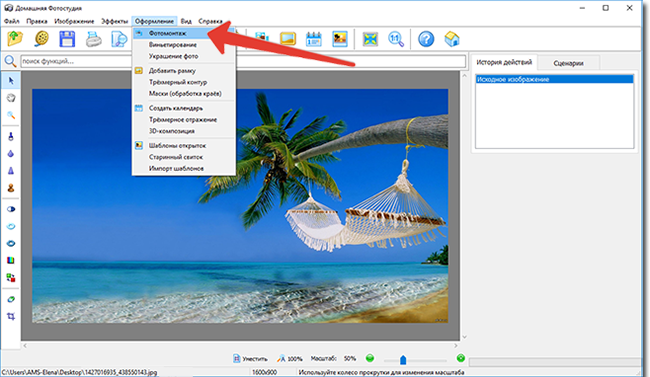Screen dimensions: 650x377
Task: Open the Изображение menu
Action: pos(74,21)
